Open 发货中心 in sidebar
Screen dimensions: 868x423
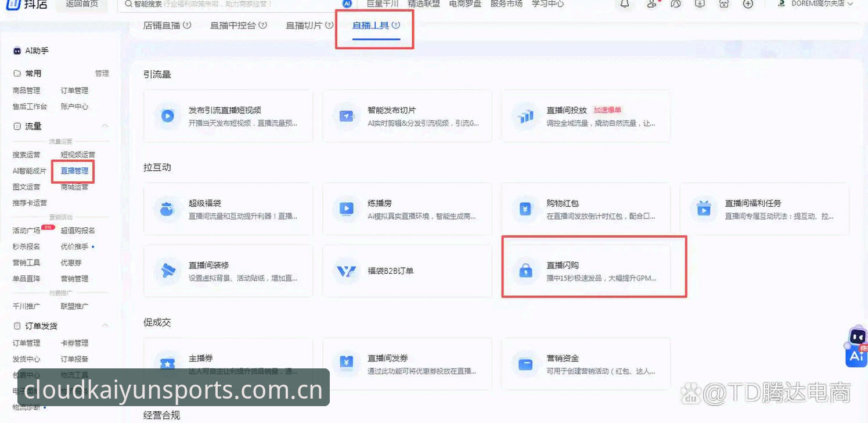tap(27, 360)
